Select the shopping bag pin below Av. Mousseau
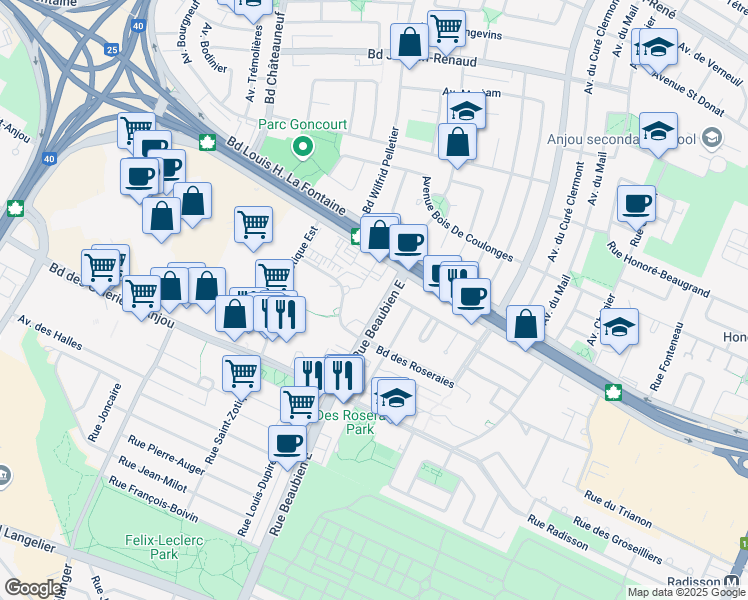The image size is (748, 600). coord(457,142)
